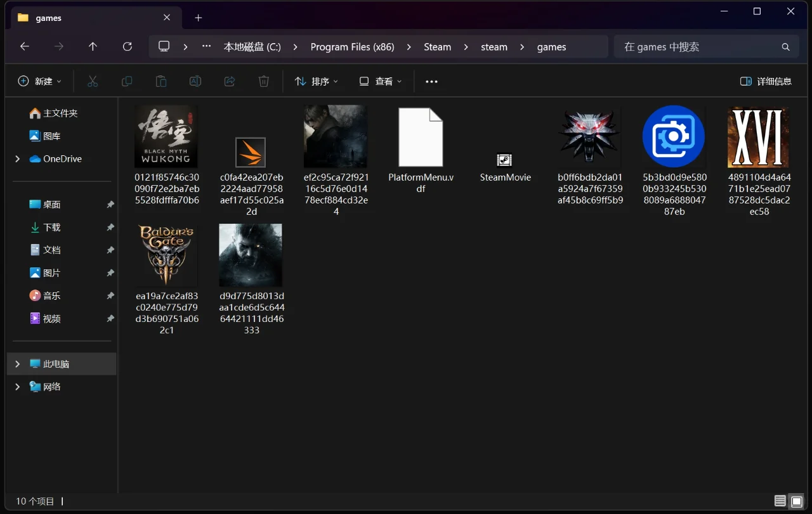Add a new tab with plus button
Viewport: 812px width, 514px height.
click(198, 18)
